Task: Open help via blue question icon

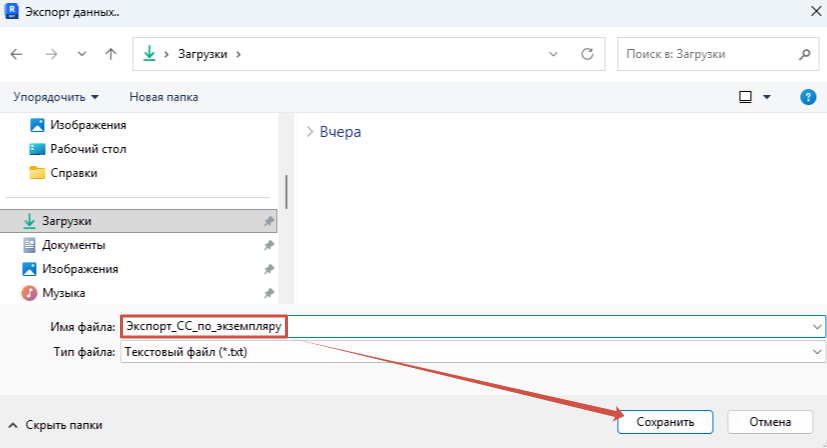Action: point(808,97)
